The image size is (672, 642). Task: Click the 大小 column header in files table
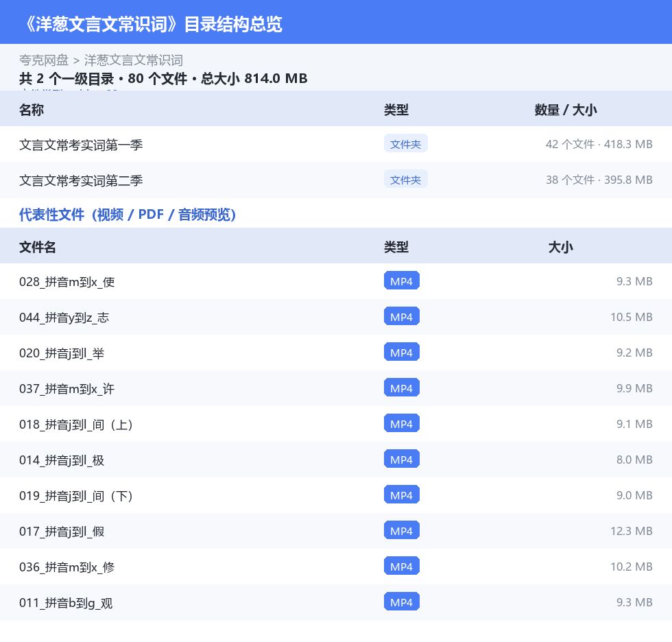(560, 248)
